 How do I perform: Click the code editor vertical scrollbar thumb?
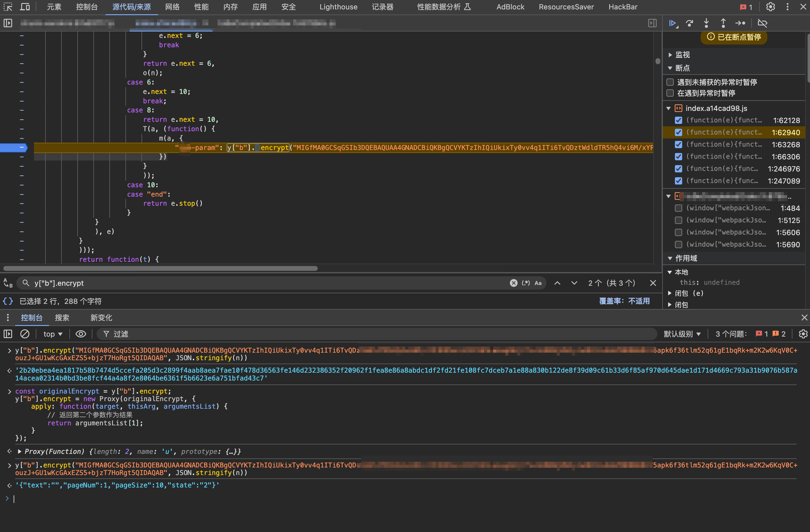(658, 61)
